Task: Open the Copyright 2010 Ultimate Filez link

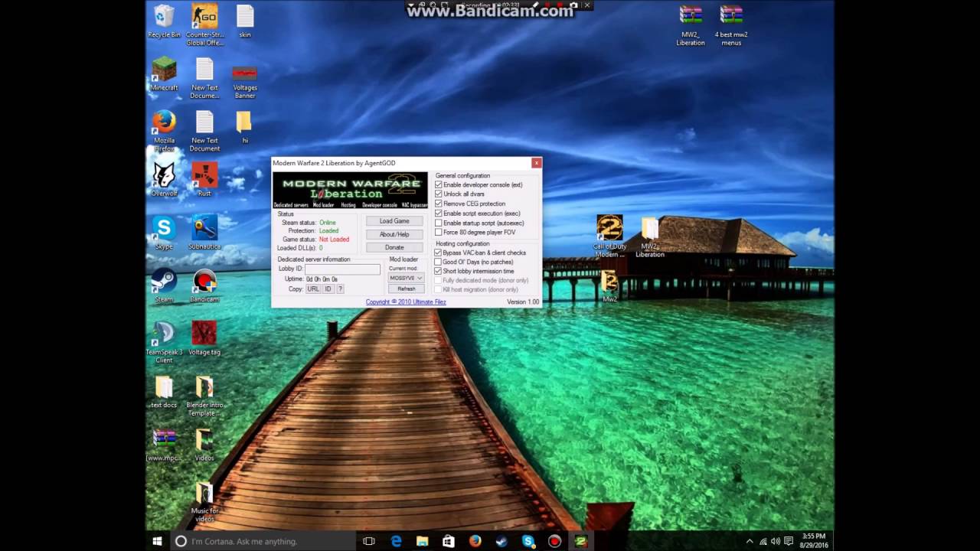Action: pos(406,302)
